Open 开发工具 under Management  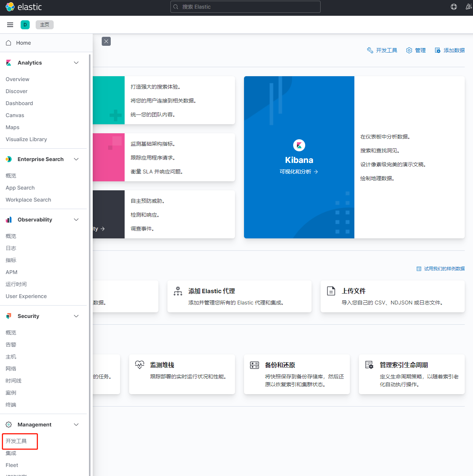(16, 441)
